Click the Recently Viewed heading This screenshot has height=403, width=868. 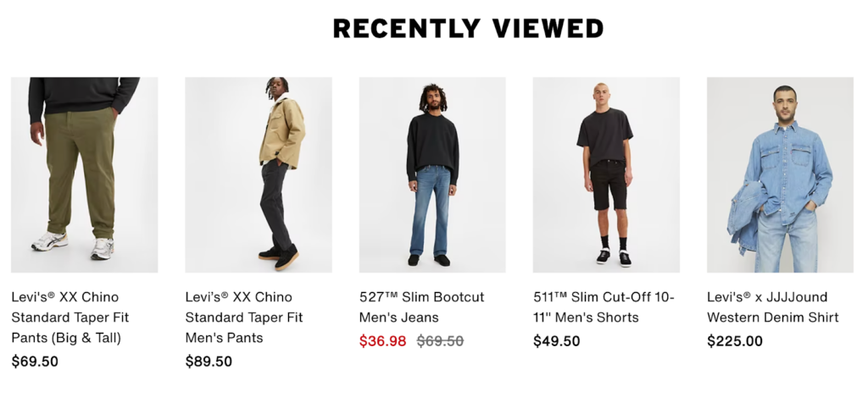(468, 28)
